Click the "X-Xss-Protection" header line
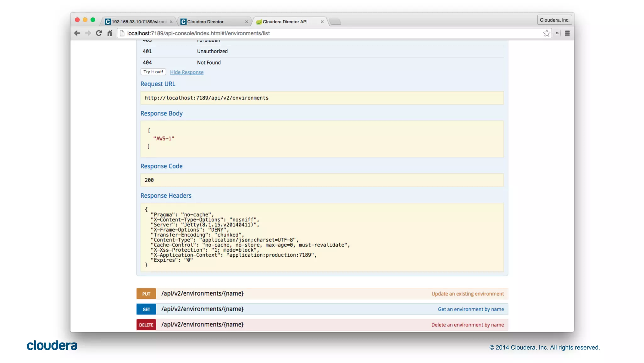The image size is (644, 363). click(205, 250)
